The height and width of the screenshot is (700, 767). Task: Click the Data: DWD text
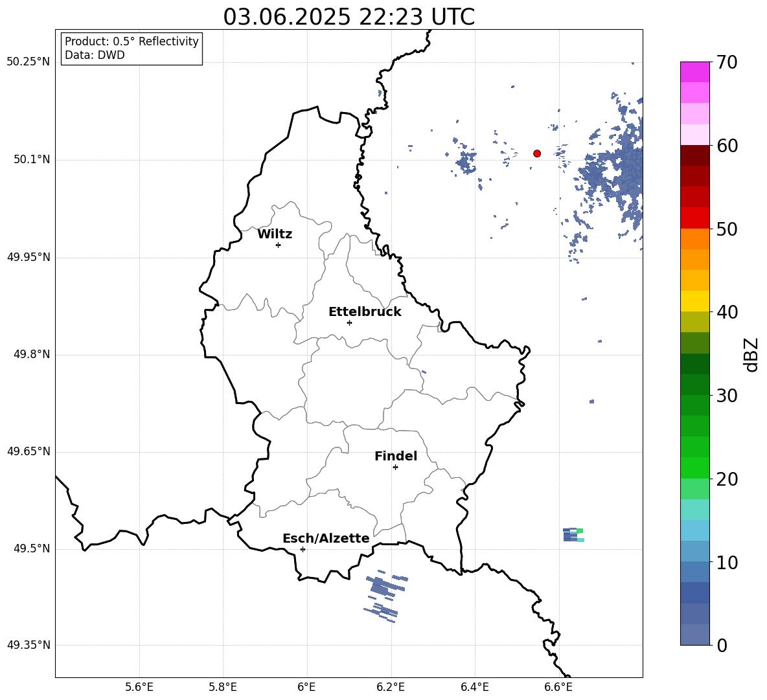[x=95, y=55]
